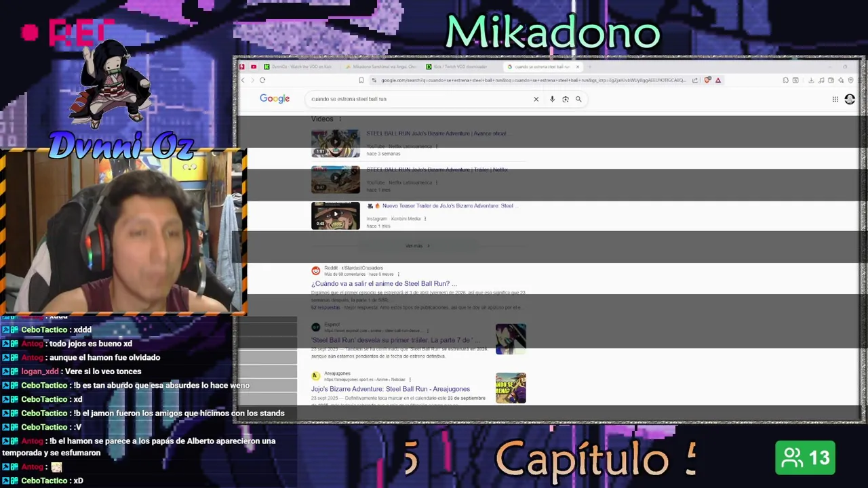Screen dimensions: 868x488
Task: Play the Avance oficial video thumbnail
Action: pos(336,143)
